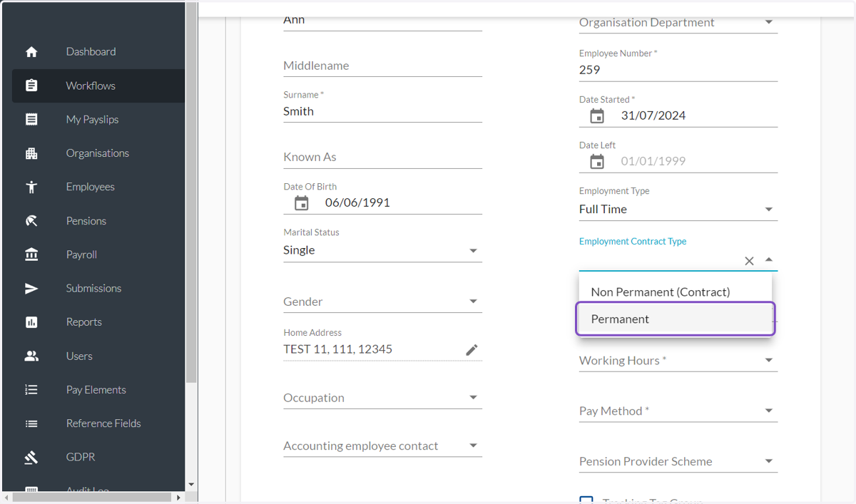
Task: Click the Employees person icon
Action: tap(31, 187)
